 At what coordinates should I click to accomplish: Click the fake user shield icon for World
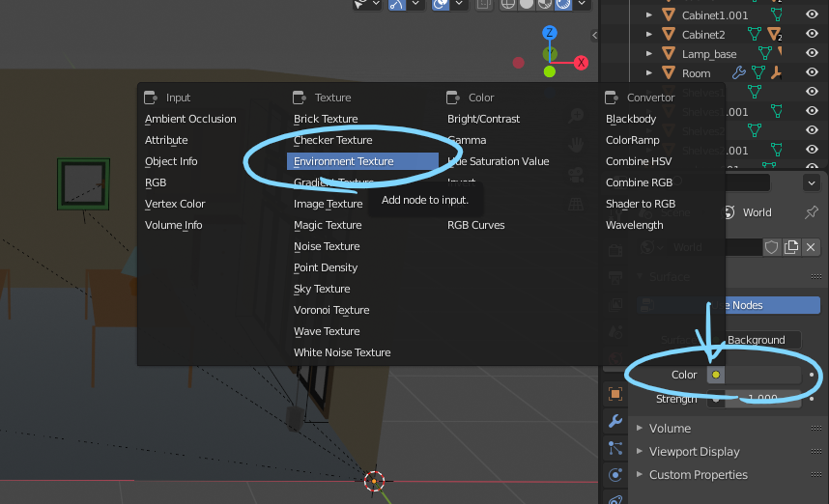(x=771, y=247)
